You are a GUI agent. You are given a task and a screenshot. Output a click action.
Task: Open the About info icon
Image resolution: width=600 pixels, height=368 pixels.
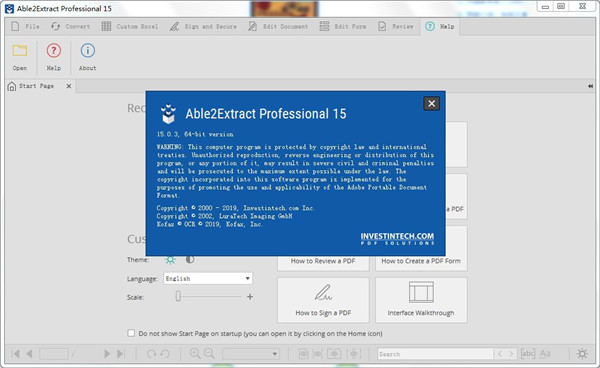pyautogui.click(x=88, y=51)
